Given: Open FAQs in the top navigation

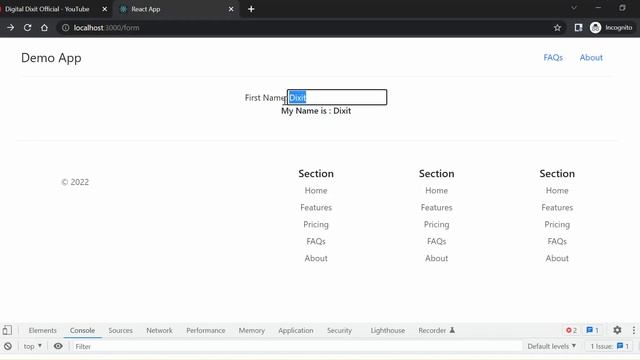Looking at the screenshot, I should pos(553,58).
